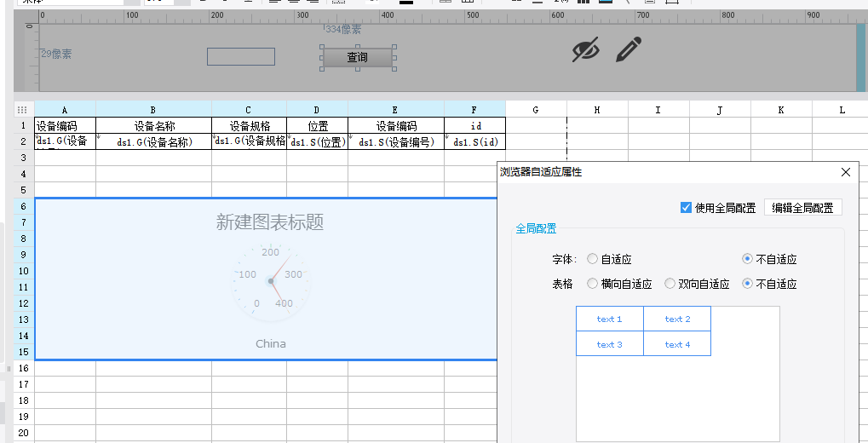Image resolution: width=868 pixels, height=443 pixels.
Task: Click the 查询 button widget
Action: (x=358, y=57)
